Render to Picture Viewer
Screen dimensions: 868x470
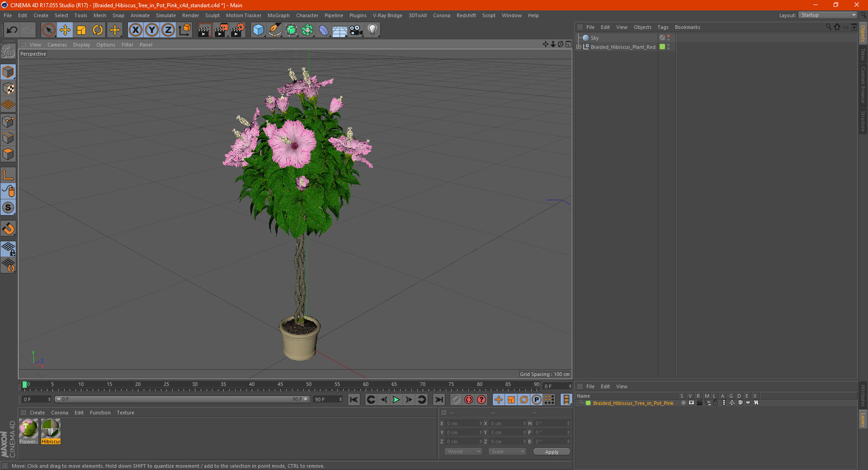pos(221,30)
